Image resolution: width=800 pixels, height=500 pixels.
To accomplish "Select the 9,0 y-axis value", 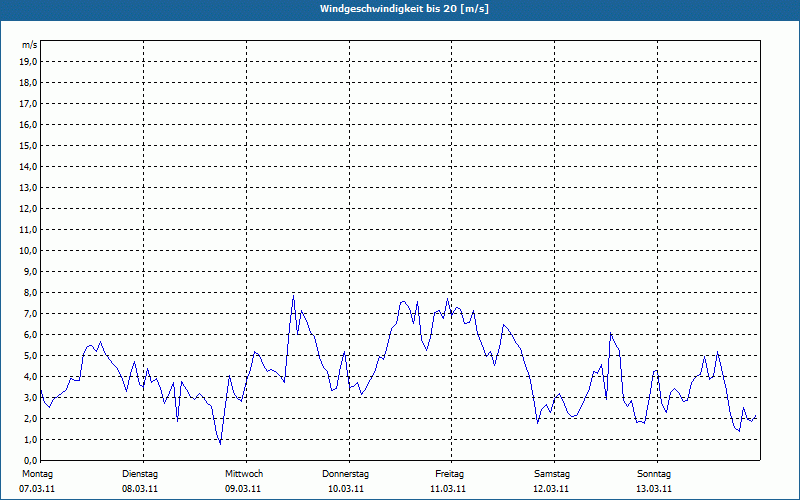I will [x=31, y=271].
